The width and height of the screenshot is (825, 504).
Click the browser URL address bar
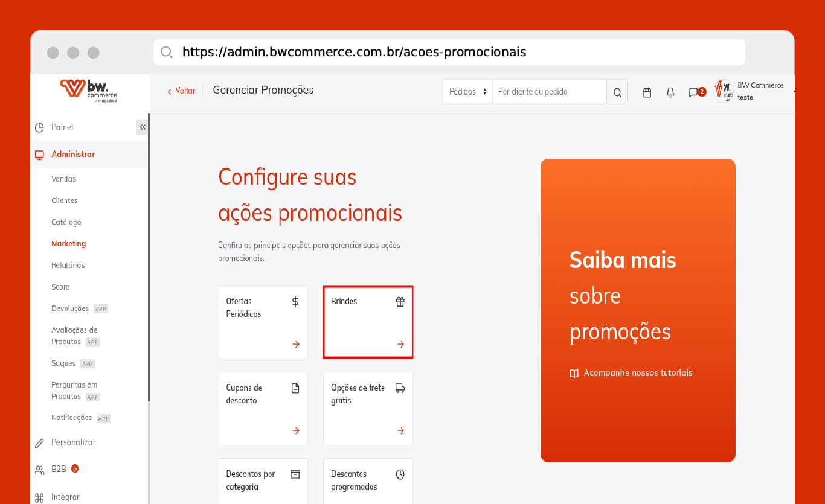tap(449, 52)
